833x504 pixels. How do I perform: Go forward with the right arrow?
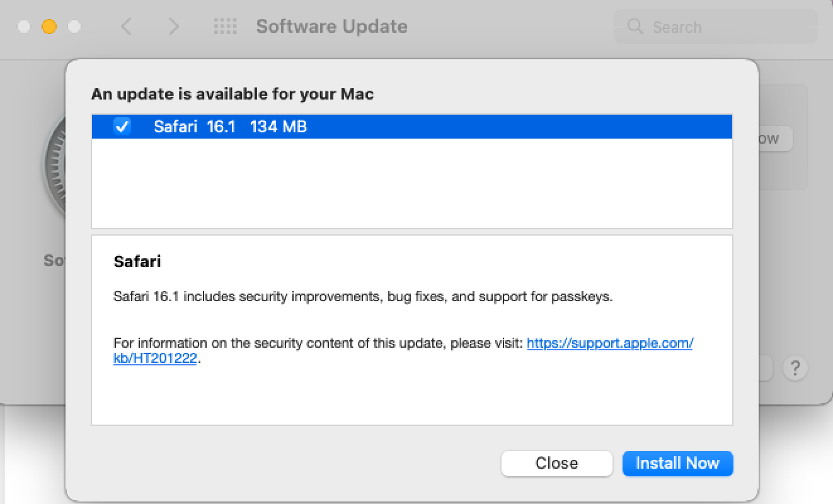pos(173,26)
